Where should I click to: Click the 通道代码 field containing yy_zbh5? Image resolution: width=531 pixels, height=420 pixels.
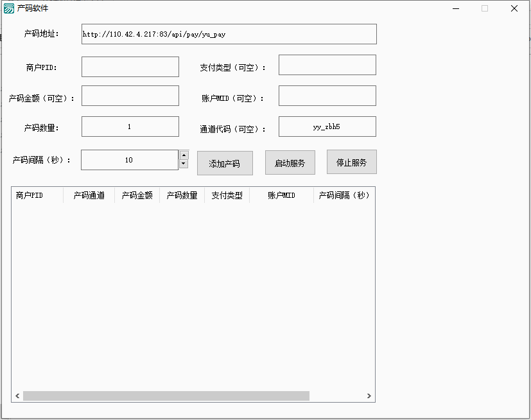(x=327, y=127)
